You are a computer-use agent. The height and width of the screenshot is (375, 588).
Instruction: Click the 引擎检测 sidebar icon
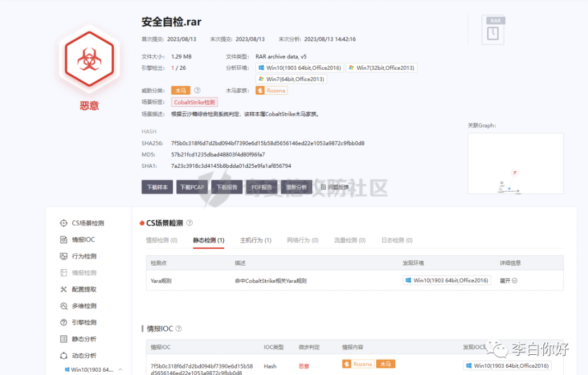63,323
